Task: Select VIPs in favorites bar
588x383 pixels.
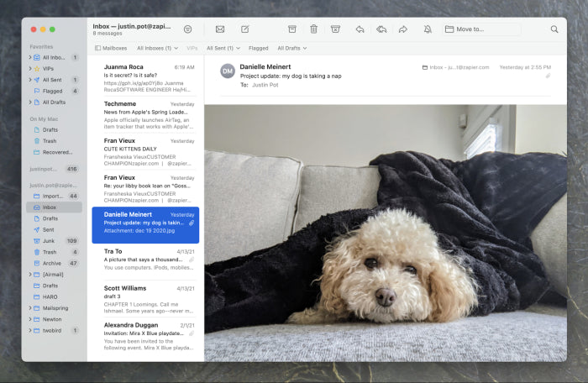Action: tap(192, 48)
